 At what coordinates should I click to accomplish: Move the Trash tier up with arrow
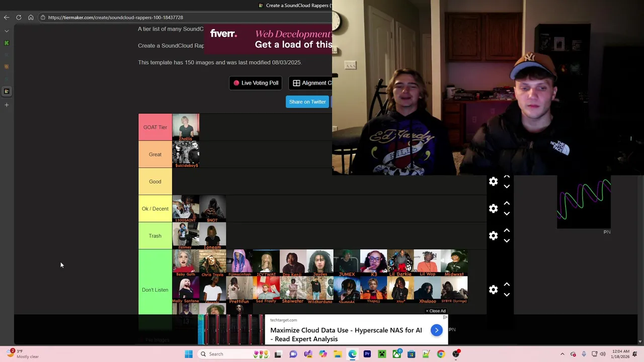click(507, 231)
